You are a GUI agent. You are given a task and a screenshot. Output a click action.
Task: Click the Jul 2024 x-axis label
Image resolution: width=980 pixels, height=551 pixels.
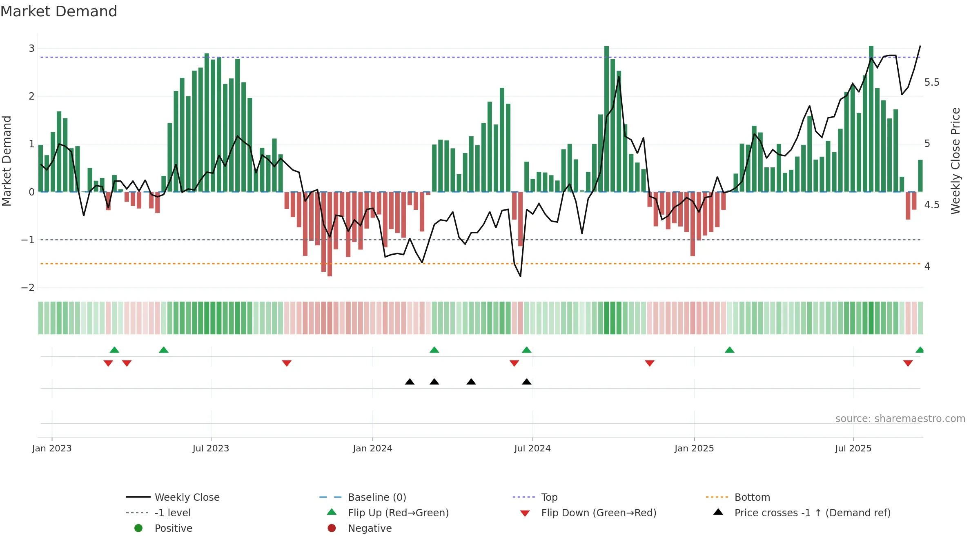click(532, 448)
